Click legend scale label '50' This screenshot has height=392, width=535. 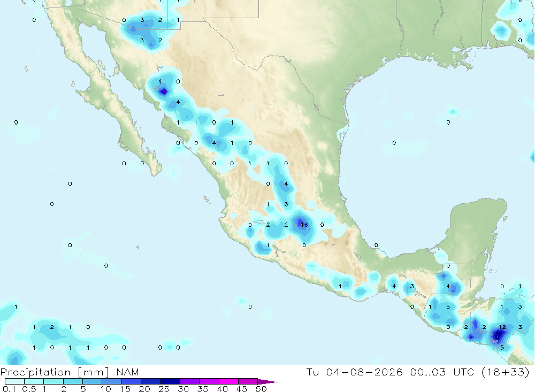(262, 389)
